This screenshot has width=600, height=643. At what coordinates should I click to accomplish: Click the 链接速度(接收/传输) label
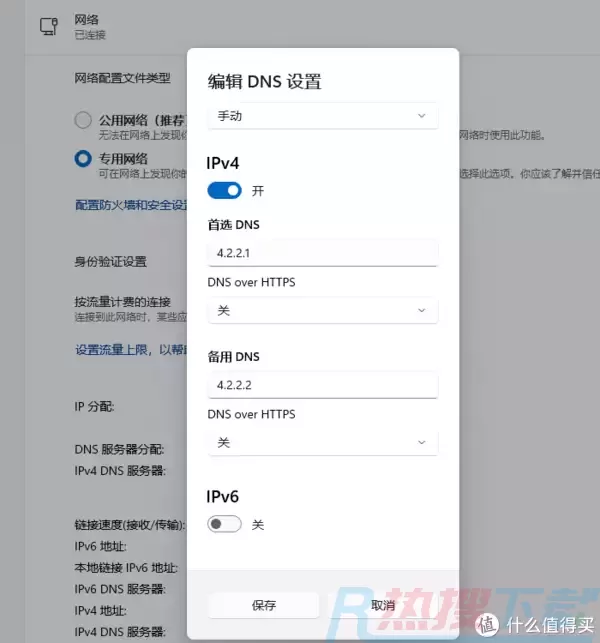click(130, 525)
